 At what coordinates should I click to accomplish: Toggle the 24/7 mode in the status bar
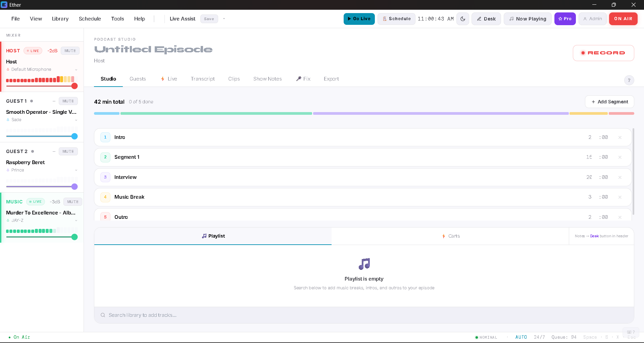click(x=539, y=337)
